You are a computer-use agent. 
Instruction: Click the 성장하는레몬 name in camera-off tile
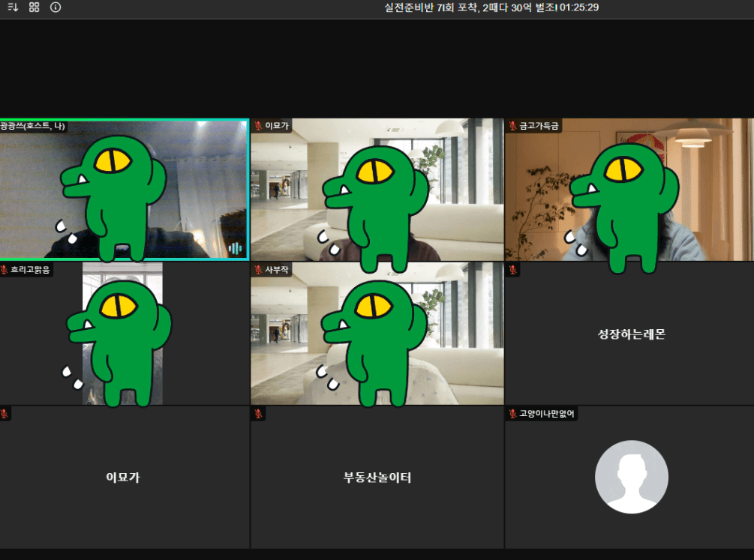(630, 334)
